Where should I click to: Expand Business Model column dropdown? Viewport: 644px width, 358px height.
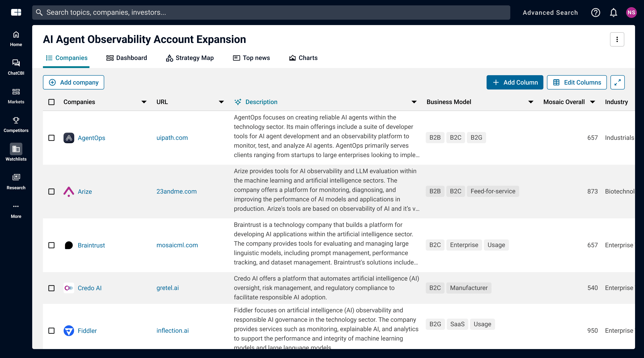[x=530, y=102]
